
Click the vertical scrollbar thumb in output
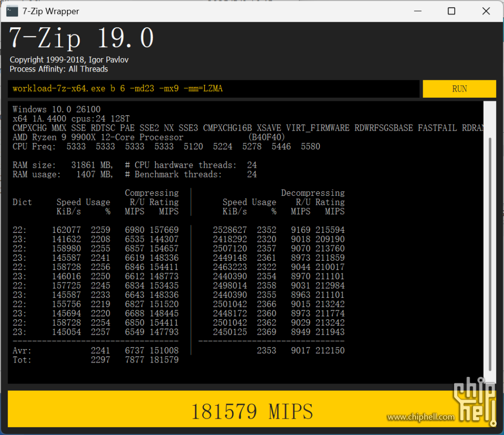(490, 254)
